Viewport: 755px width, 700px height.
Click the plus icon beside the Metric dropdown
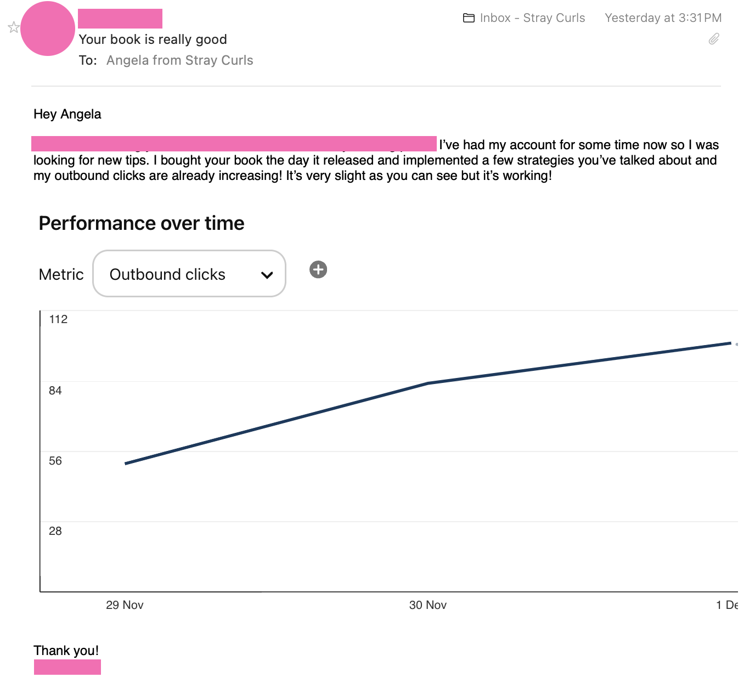coord(318,269)
